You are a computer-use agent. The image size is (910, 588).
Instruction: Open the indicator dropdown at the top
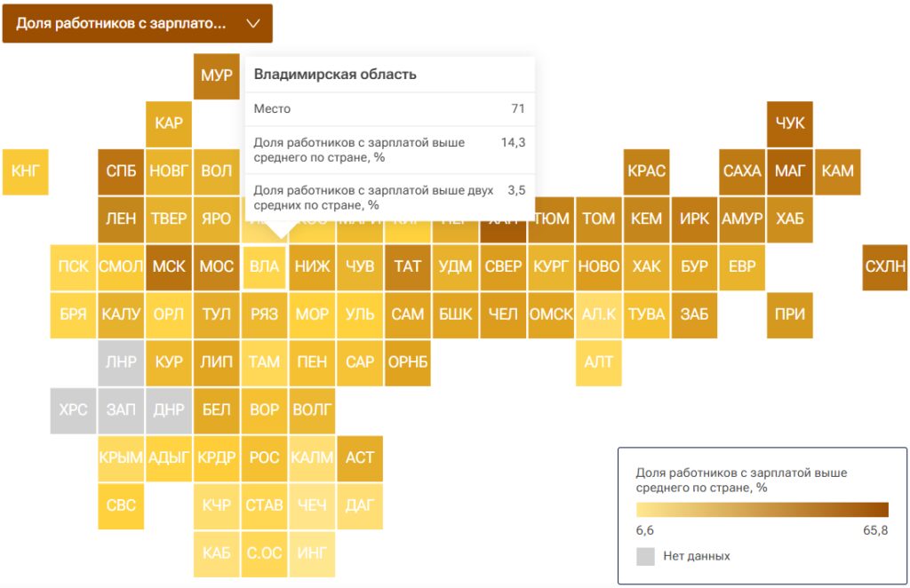138,23
